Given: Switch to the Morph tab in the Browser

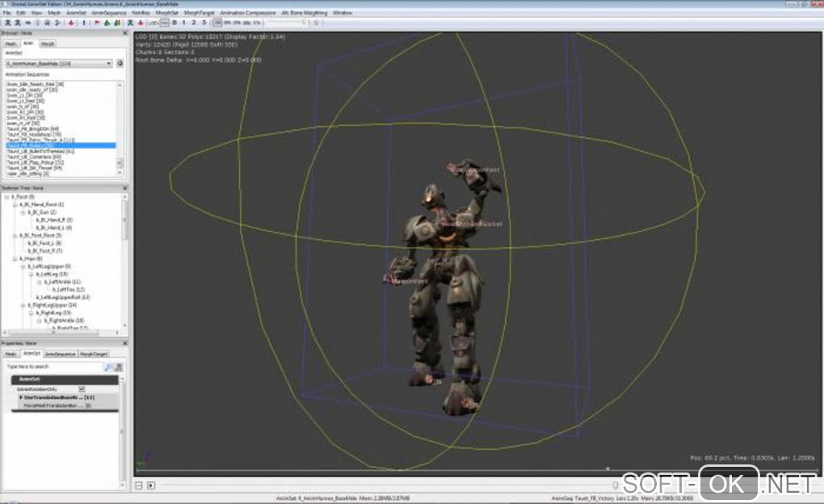Looking at the screenshot, I should (48, 44).
